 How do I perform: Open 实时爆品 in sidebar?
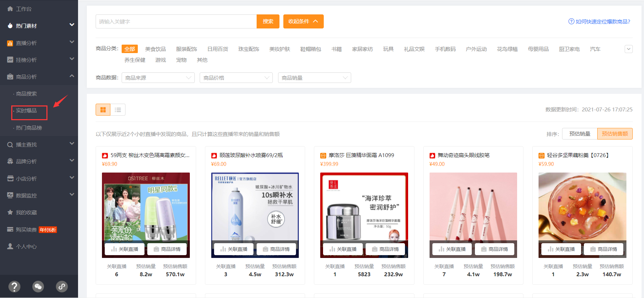coord(26,111)
